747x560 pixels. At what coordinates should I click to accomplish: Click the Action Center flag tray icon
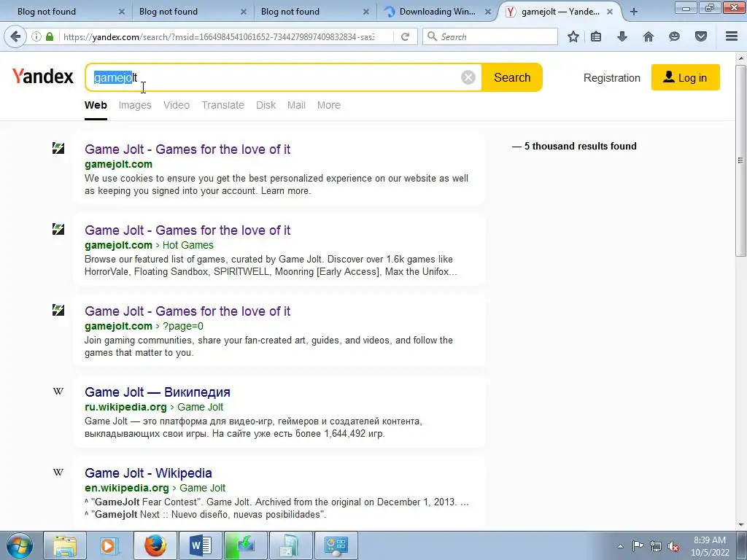tap(638, 546)
